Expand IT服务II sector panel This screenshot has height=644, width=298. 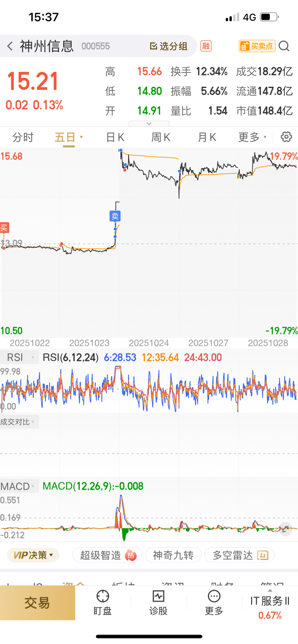tap(270, 604)
